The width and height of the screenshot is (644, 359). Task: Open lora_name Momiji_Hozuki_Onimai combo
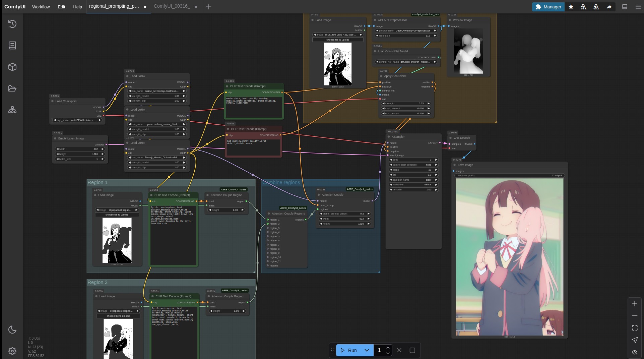157,158
